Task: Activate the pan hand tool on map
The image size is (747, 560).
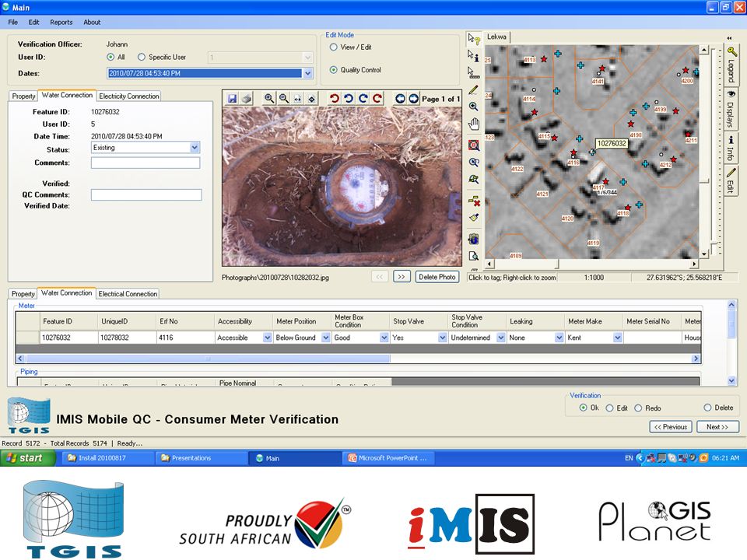Action: tap(474, 124)
